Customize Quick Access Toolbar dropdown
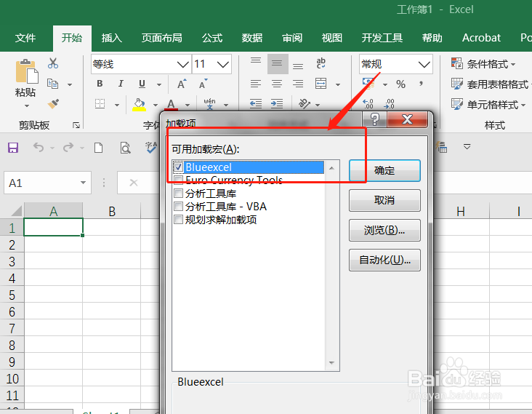 467,147
